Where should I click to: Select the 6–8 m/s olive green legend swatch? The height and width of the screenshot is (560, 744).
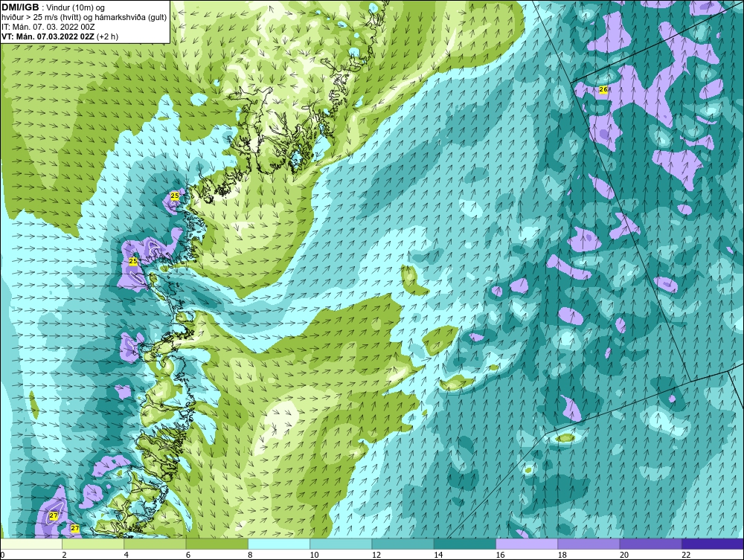pos(217,544)
